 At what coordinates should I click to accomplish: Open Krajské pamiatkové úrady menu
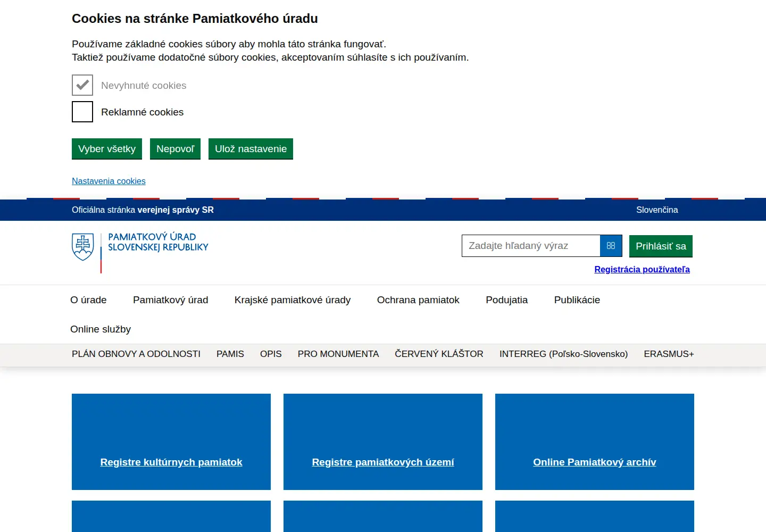click(x=293, y=300)
